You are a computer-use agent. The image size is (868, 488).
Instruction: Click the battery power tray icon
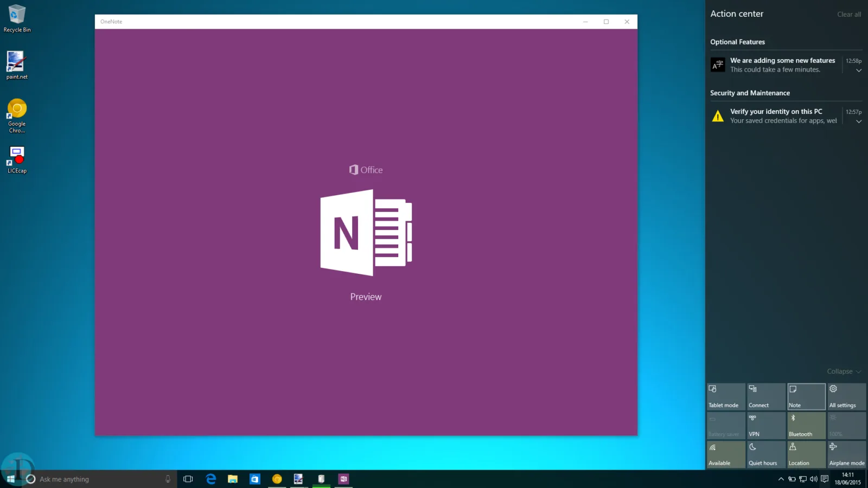click(792, 479)
